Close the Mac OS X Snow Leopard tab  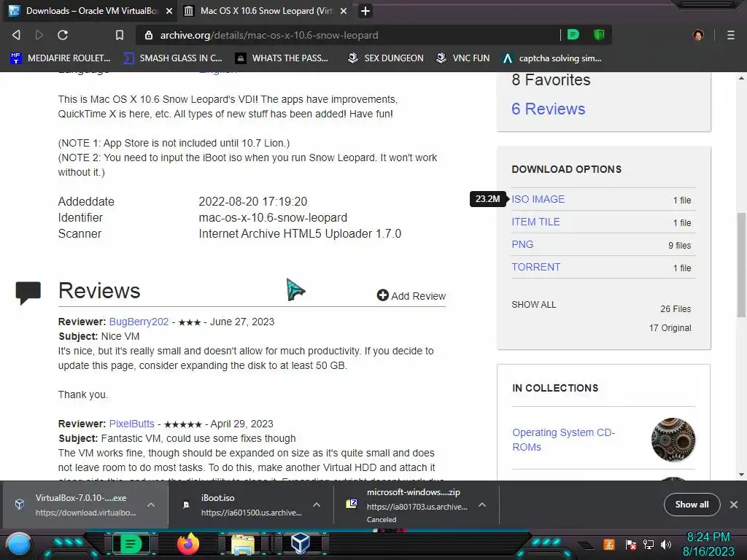coord(344,11)
